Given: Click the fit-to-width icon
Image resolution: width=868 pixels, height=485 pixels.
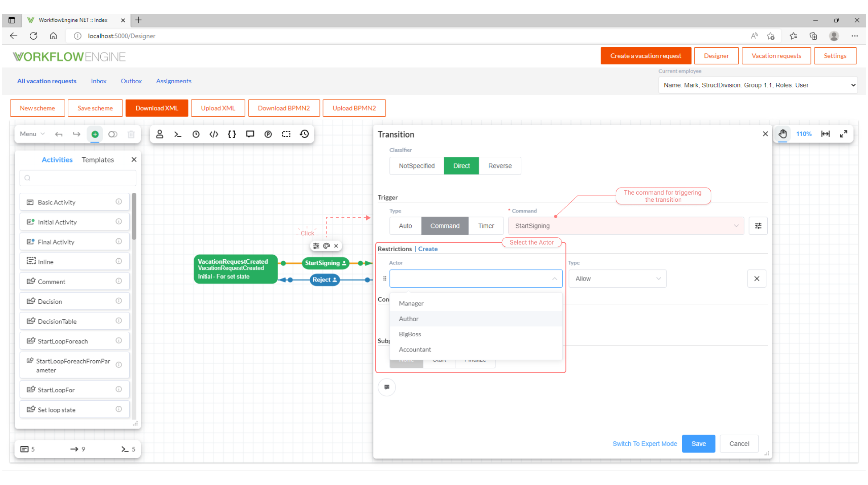Looking at the screenshot, I should pyautogui.click(x=826, y=134).
